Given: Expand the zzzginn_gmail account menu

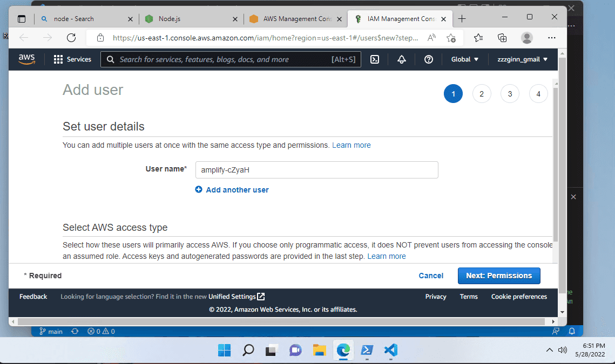Looking at the screenshot, I should click(522, 59).
